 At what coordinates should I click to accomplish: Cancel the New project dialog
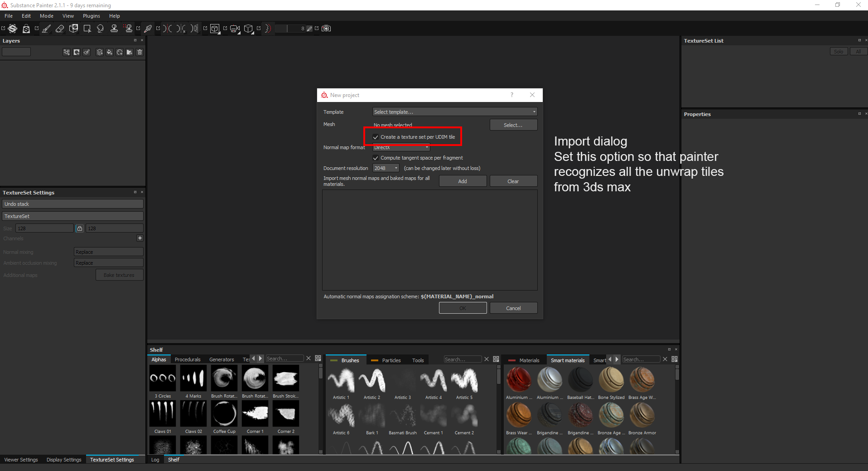tap(513, 308)
